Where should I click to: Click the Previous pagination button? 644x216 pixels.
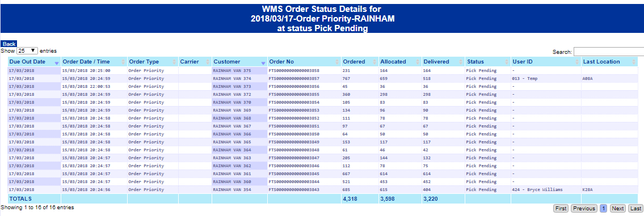[584, 209]
